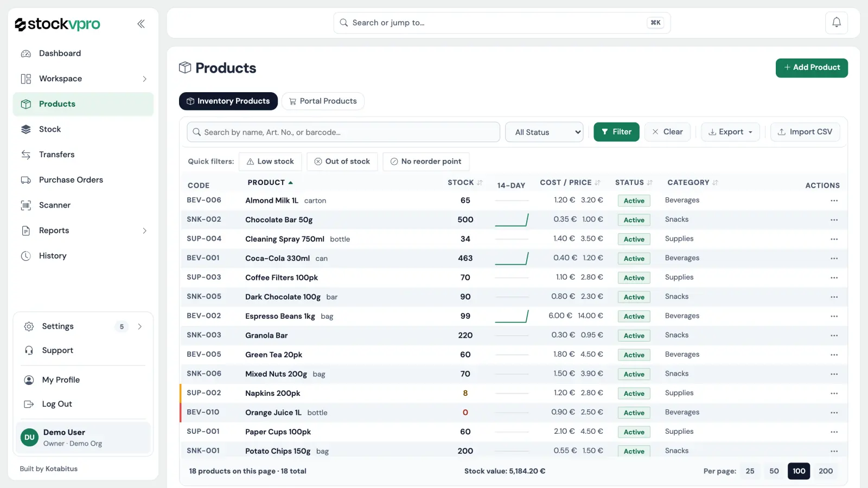Sort by Cost / Price column
Screen dimensions: 868x488
[570, 183]
